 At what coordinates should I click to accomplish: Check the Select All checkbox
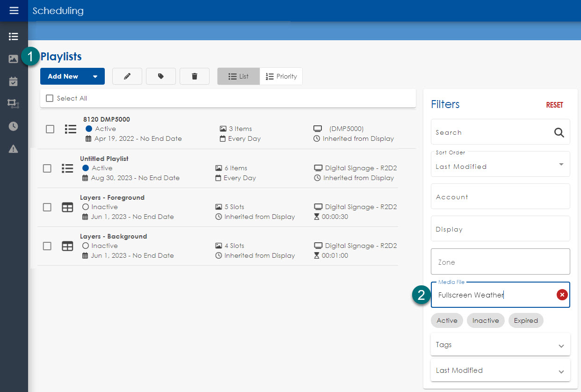click(x=50, y=98)
